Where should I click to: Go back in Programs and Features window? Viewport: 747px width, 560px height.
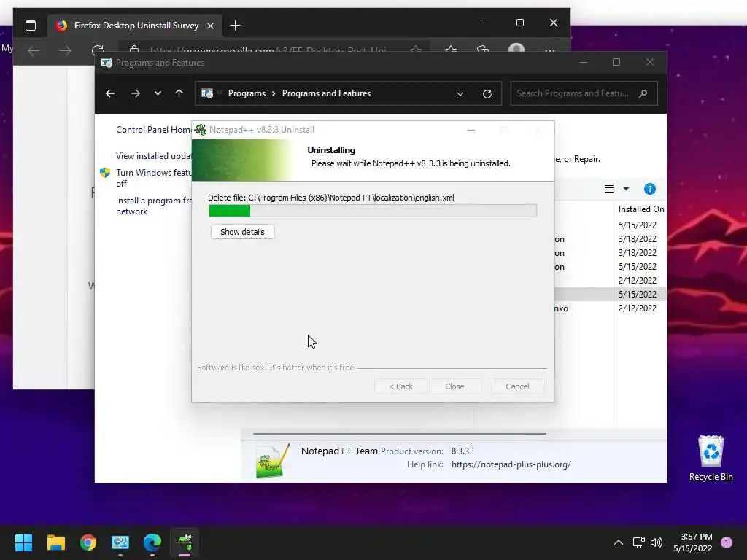point(110,93)
